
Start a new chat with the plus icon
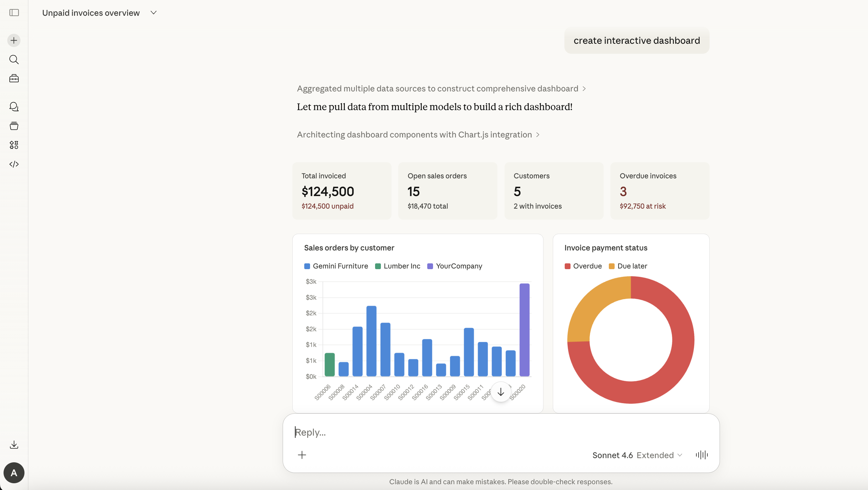(14, 40)
